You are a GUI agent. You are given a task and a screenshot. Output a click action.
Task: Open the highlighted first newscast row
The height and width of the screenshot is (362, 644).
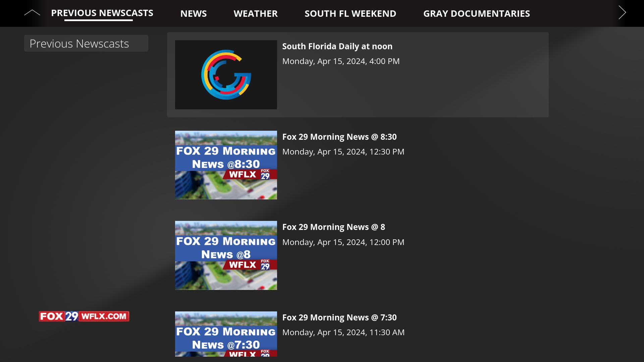[x=358, y=74]
